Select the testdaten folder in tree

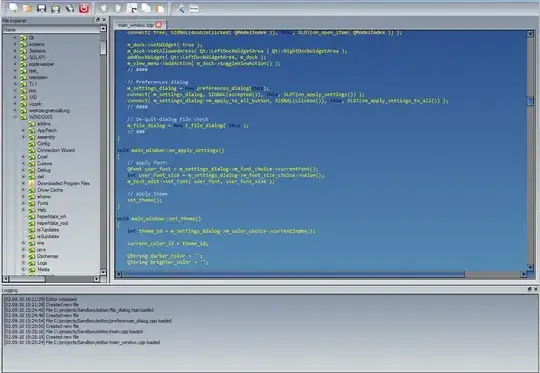point(38,77)
